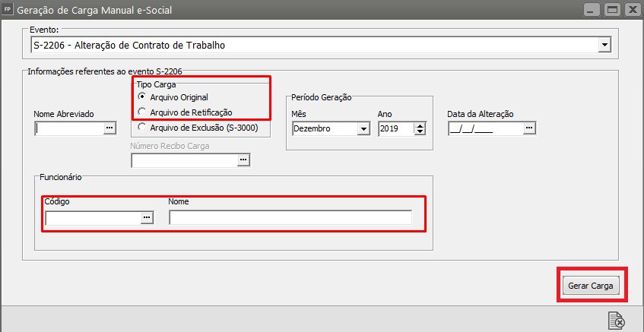Click the FP application icon in title bar
The image size is (644, 332).
7,9
